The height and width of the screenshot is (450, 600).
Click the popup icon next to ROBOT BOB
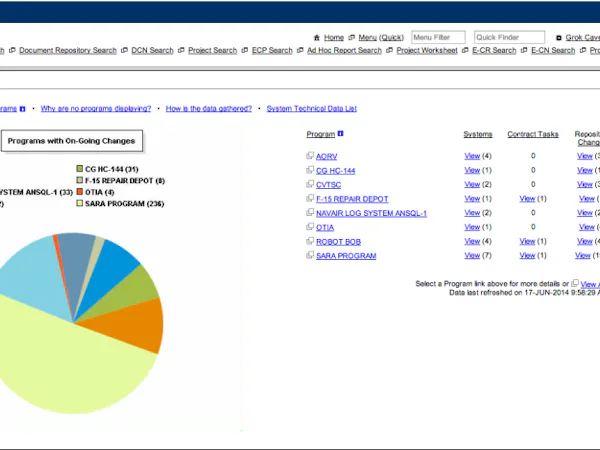pos(310,241)
